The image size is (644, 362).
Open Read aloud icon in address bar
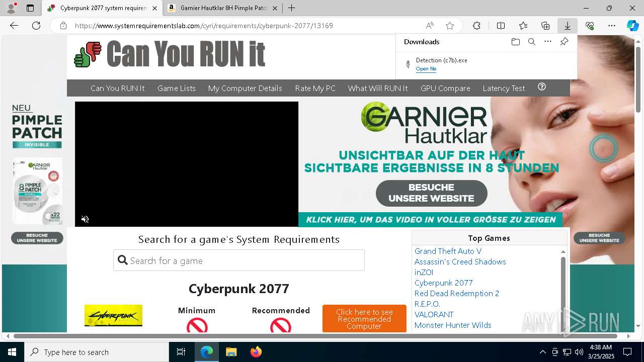(x=430, y=26)
